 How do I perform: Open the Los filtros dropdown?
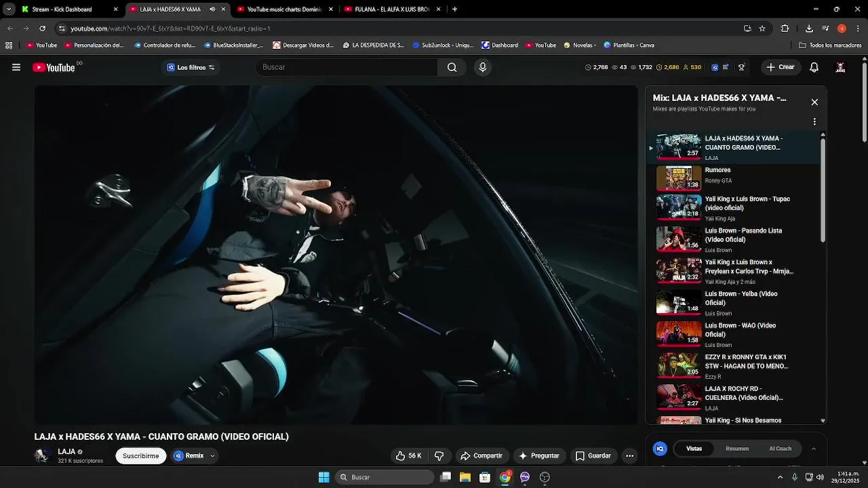coord(191,67)
